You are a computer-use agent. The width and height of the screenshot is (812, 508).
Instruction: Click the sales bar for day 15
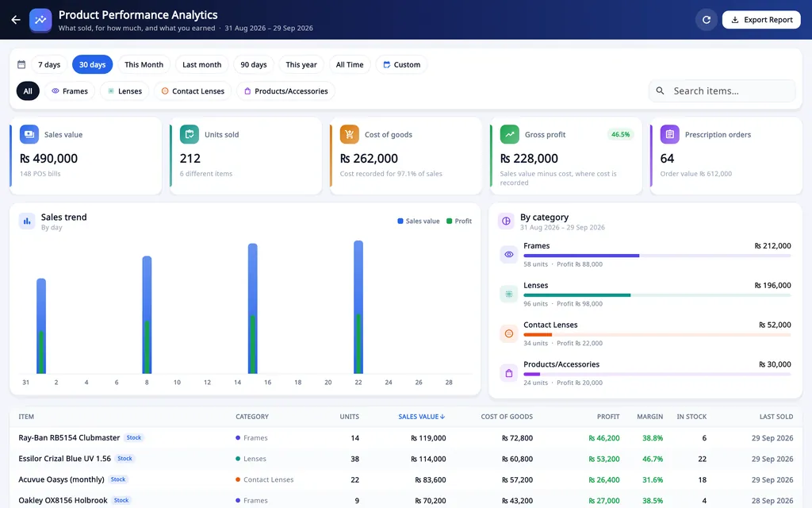(x=253, y=309)
